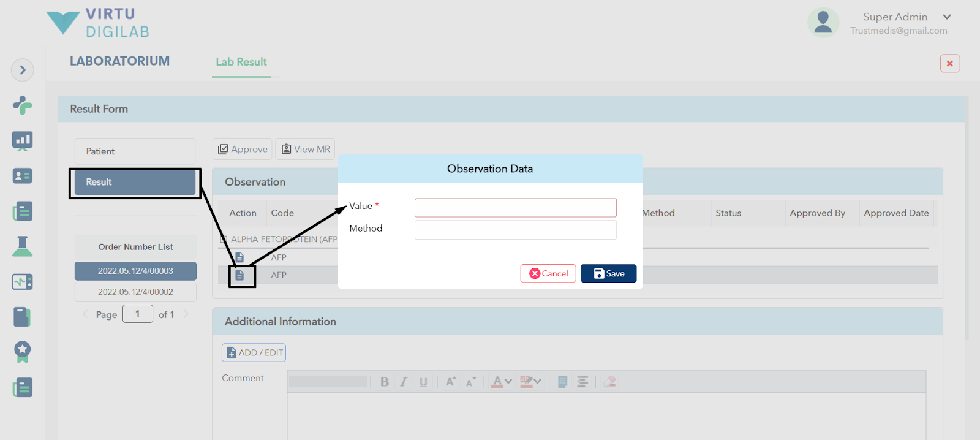
Task: Select the Patient section tab
Action: (135, 151)
